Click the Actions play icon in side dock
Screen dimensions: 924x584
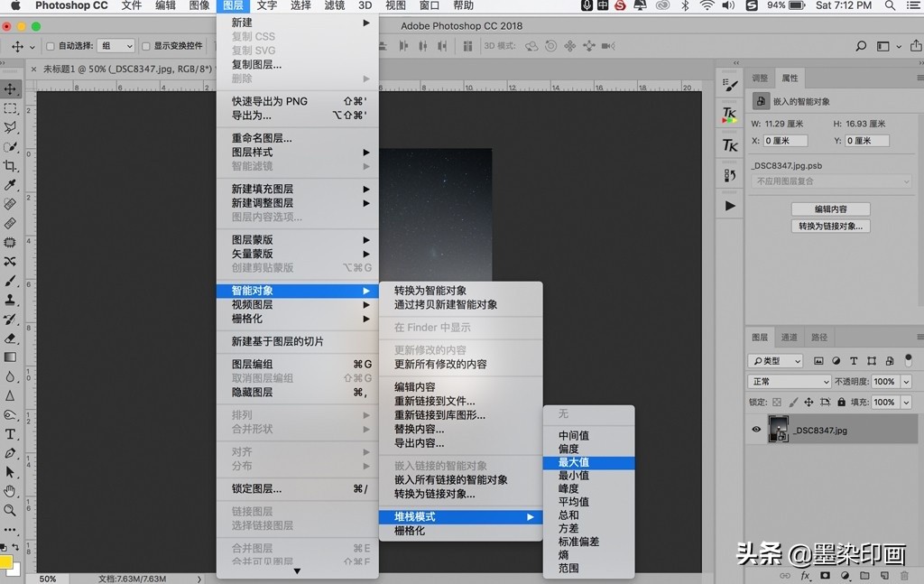point(730,206)
